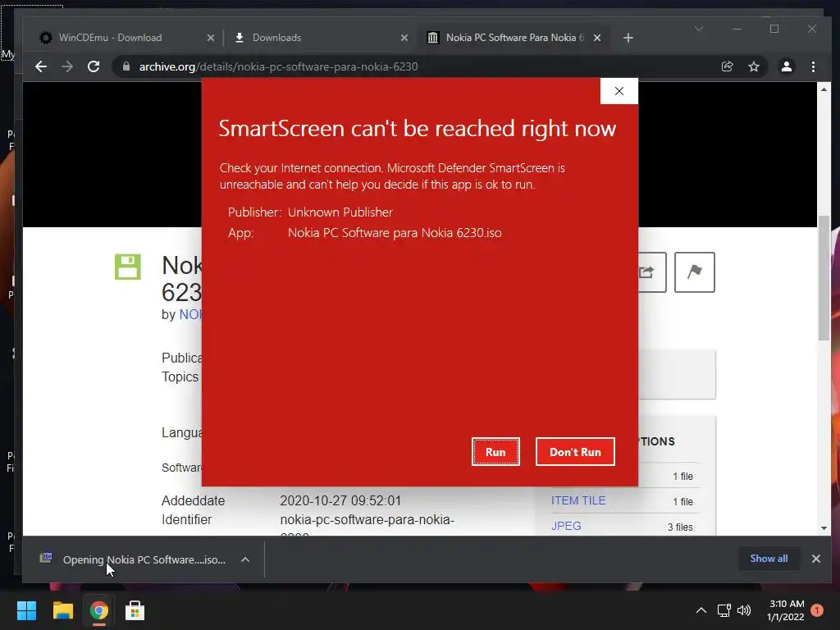840x630 pixels.
Task: Open the Windows Start menu
Action: (26, 610)
